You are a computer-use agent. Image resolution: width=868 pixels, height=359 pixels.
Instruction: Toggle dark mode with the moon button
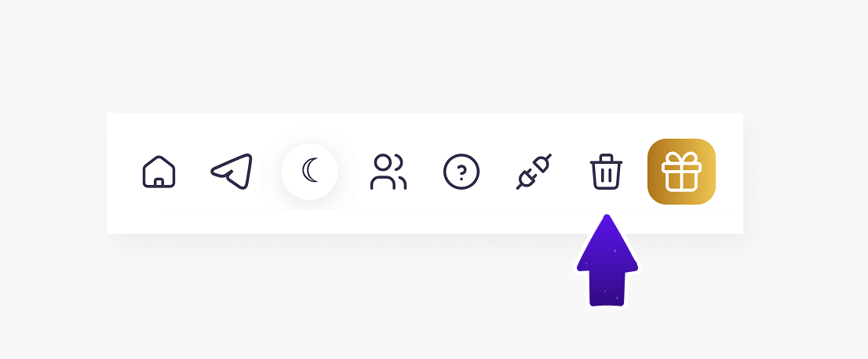(x=309, y=171)
